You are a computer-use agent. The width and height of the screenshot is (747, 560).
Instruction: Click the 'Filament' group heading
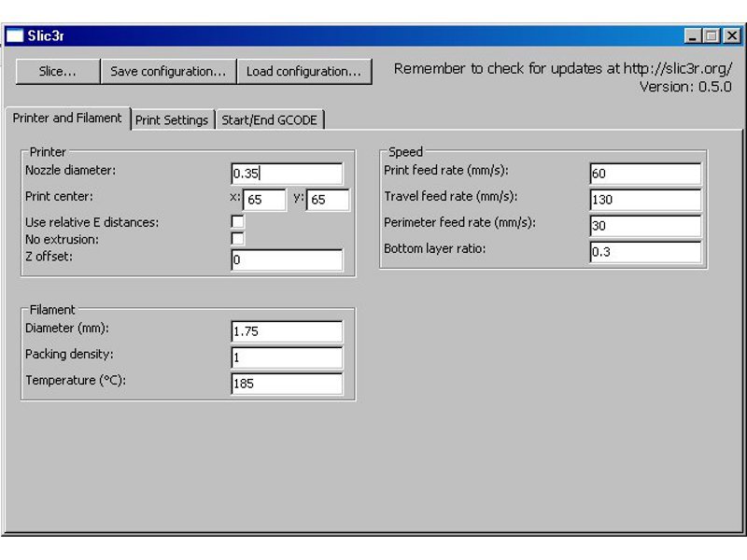(52, 310)
